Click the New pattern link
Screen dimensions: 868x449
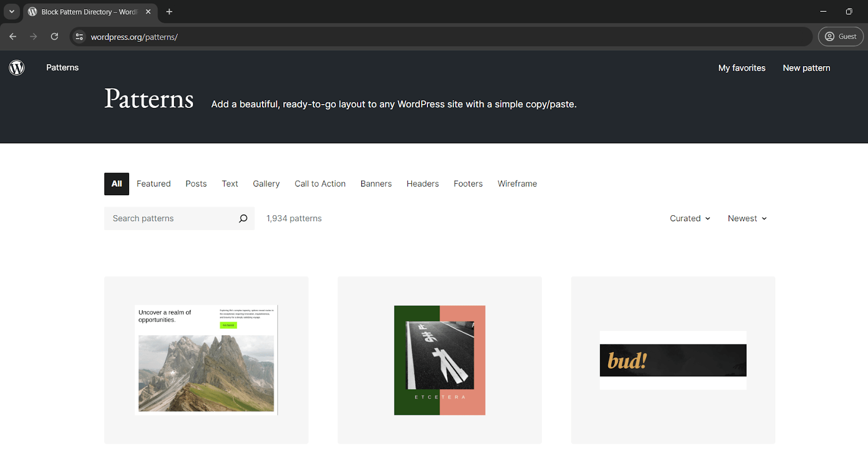(x=806, y=68)
